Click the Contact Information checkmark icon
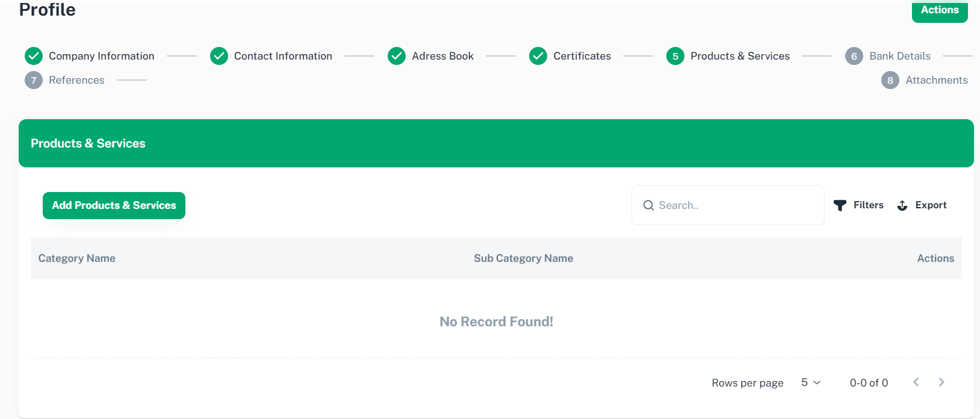The image size is (980, 419). pyautogui.click(x=219, y=56)
